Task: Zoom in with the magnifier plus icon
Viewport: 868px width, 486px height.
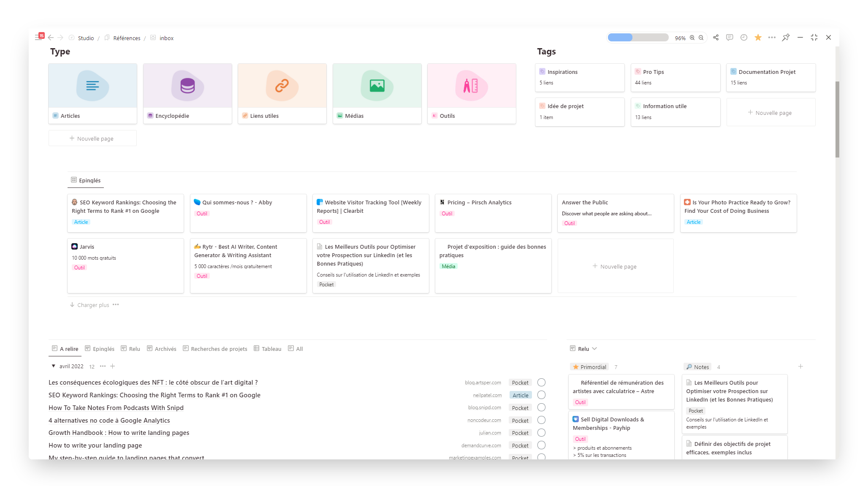Action: tap(692, 38)
